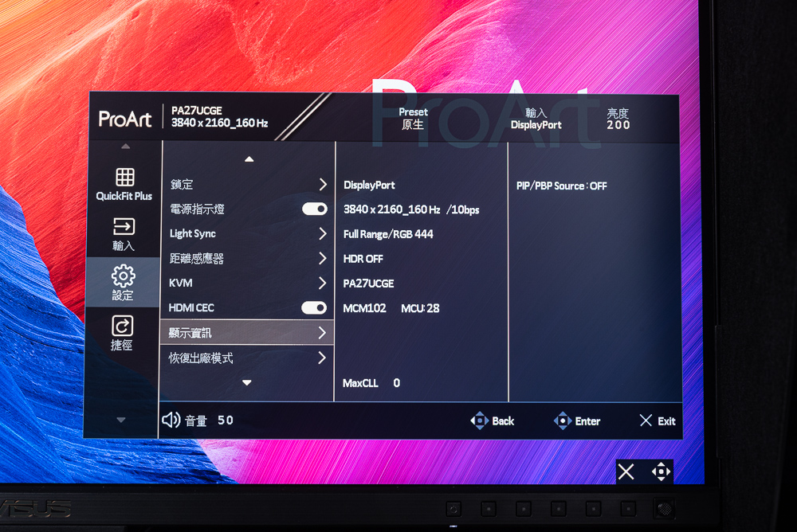797x532 pixels.
Task: Click the 電源指示燈 label
Action: (x=197, y=209)
